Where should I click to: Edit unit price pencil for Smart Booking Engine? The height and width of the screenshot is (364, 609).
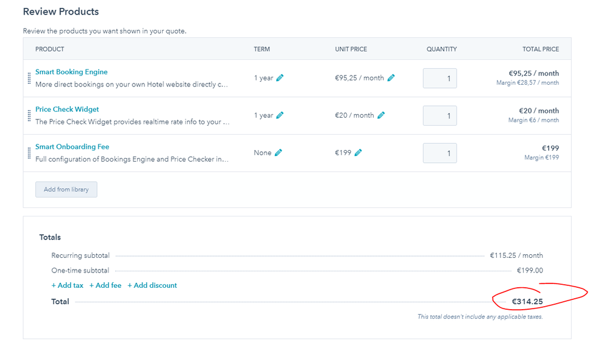coord(391,77)
